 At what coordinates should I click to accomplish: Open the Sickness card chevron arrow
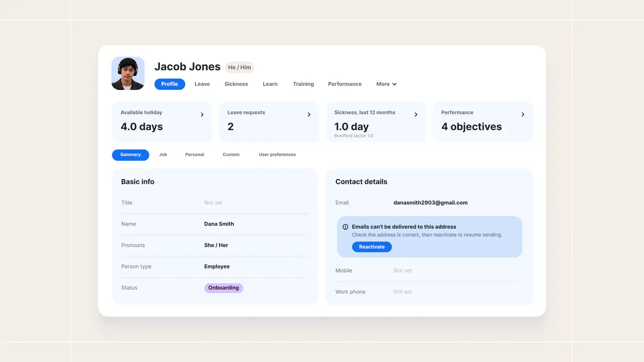coord(416,115)
